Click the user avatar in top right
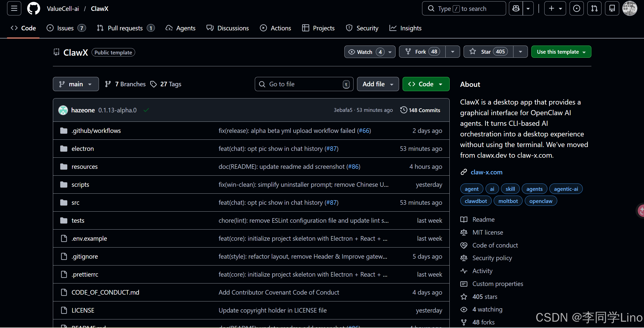Viewport: 644px width, 328px height. tap(630, 9)
